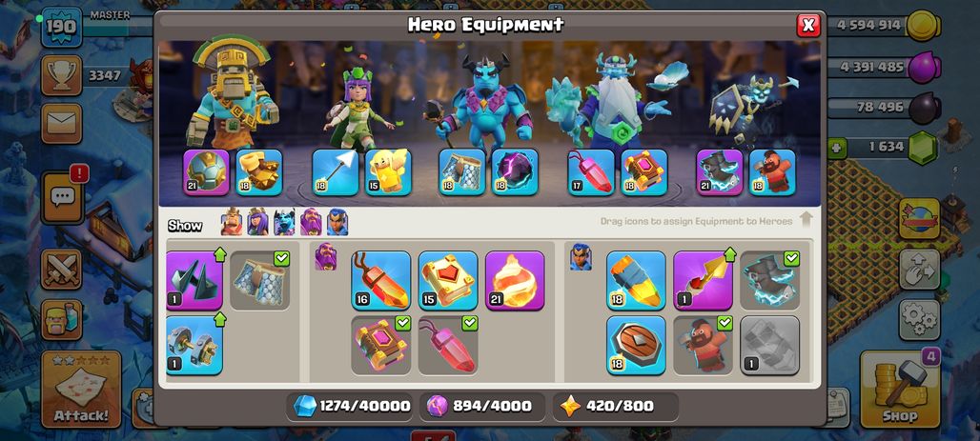Select the level 15 Healing Tome

[447, 280]
